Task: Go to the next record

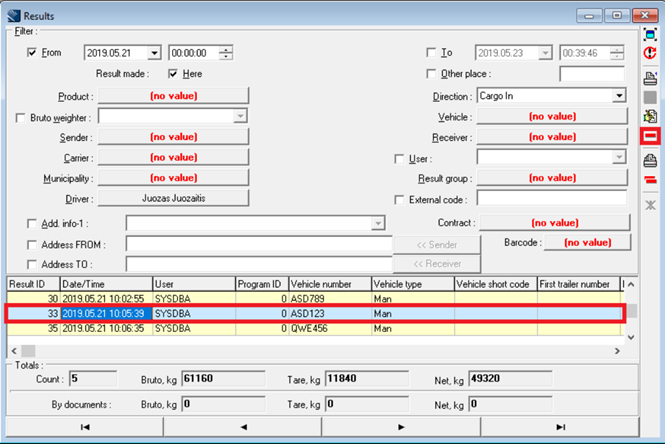Action: point(401,427)
